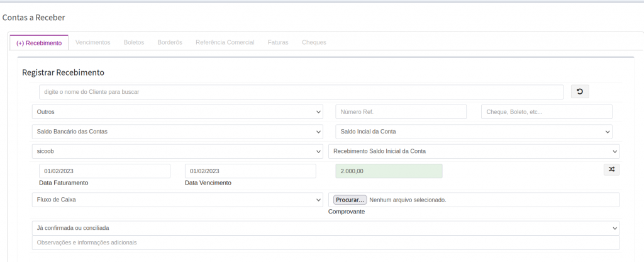Select the Borderôs tab
The height and width of the screenshot is (262, 644).
pos(170,42)
